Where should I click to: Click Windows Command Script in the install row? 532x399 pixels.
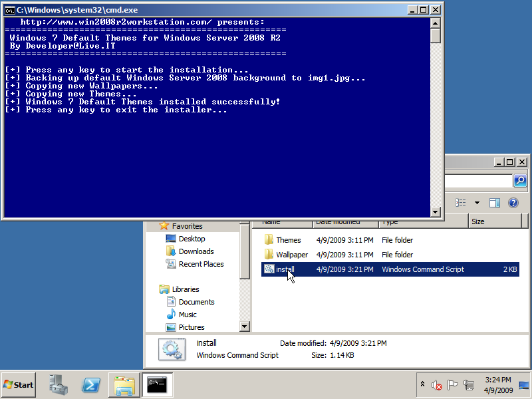[x=423, y=269]
